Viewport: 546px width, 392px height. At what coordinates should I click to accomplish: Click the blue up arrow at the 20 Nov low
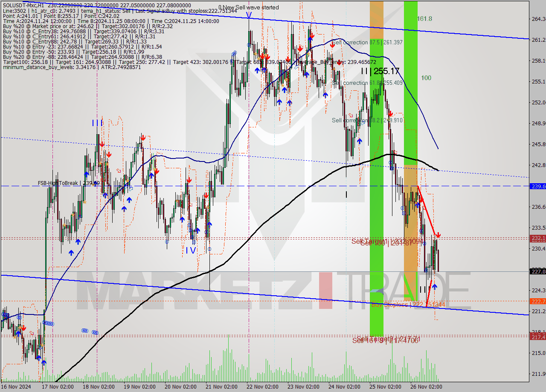[x=183, y=220]
